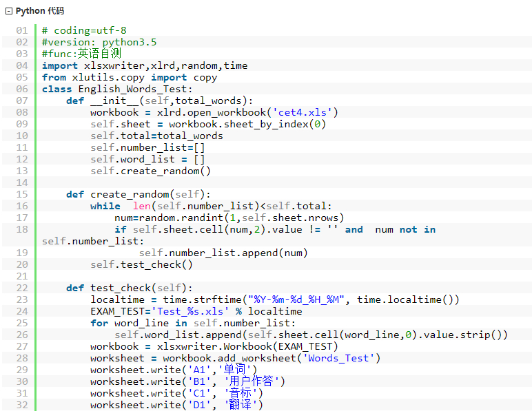This screenshot has width=532, height=411.
Task: Click 'def create_random(self):' line
Action: (139, 195)
